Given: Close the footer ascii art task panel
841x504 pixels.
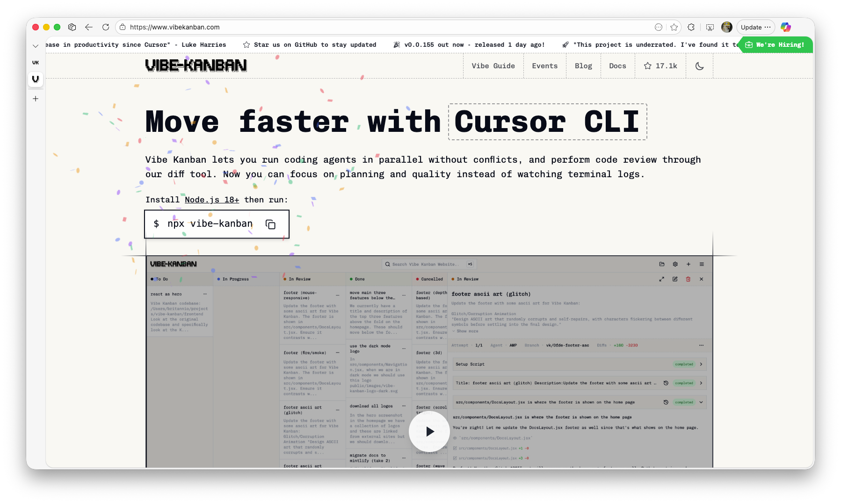Looking at the screenshot, I should 701,279.
